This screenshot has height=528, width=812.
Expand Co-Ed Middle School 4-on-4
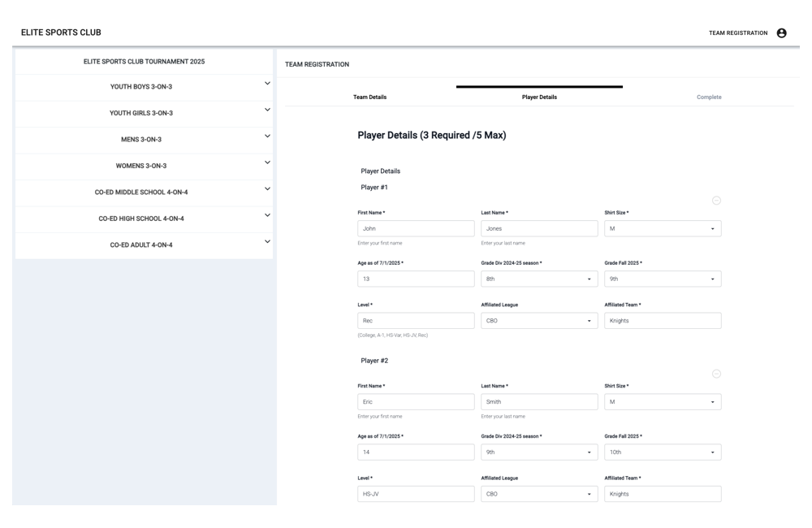pyautogui.click(x=267, y=189)
